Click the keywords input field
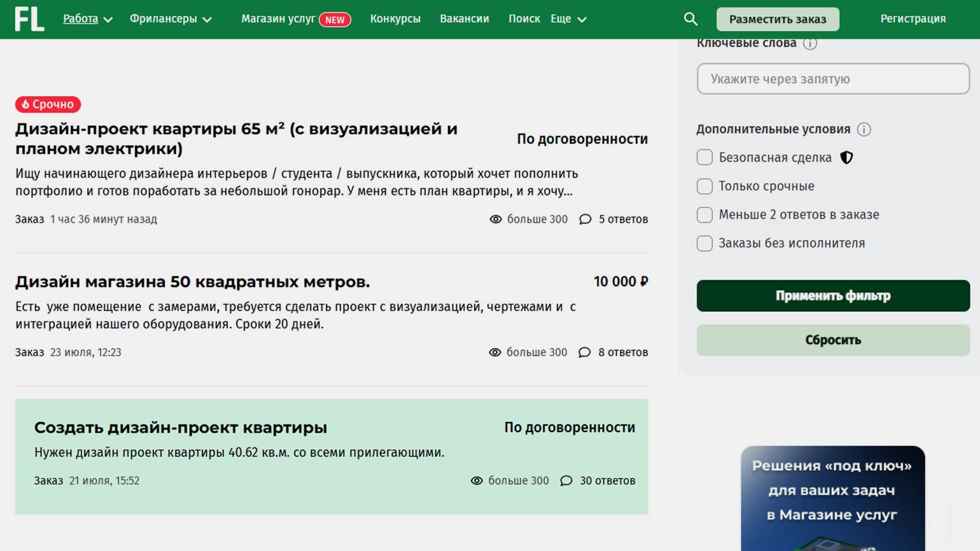Screen dimensions: 980x551 coord(832,79)
